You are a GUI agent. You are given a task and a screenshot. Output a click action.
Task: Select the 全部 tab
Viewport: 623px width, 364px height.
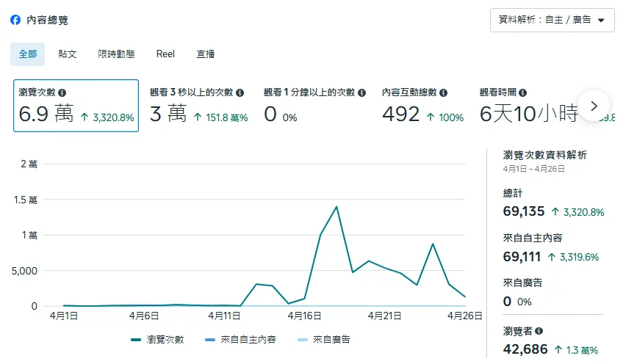click(x=28, y=54)
